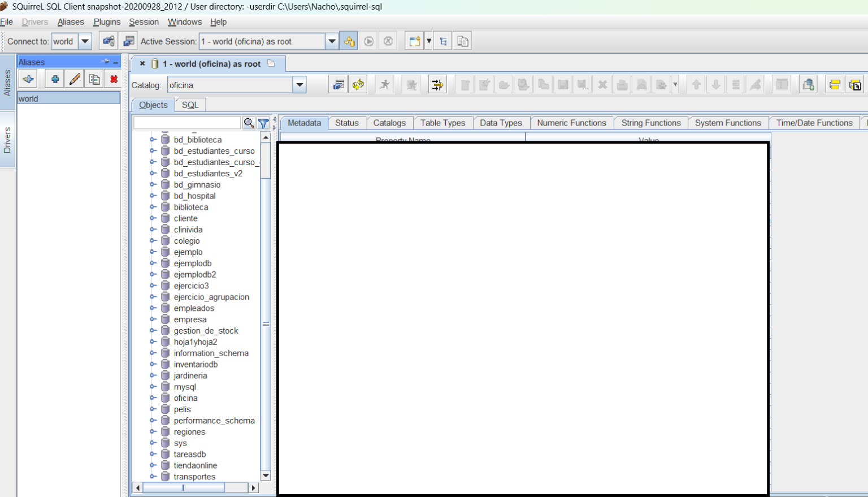The width and height of the screenshot is (868, 497).
Task: Expand the oficina database node
Action: 151,397
